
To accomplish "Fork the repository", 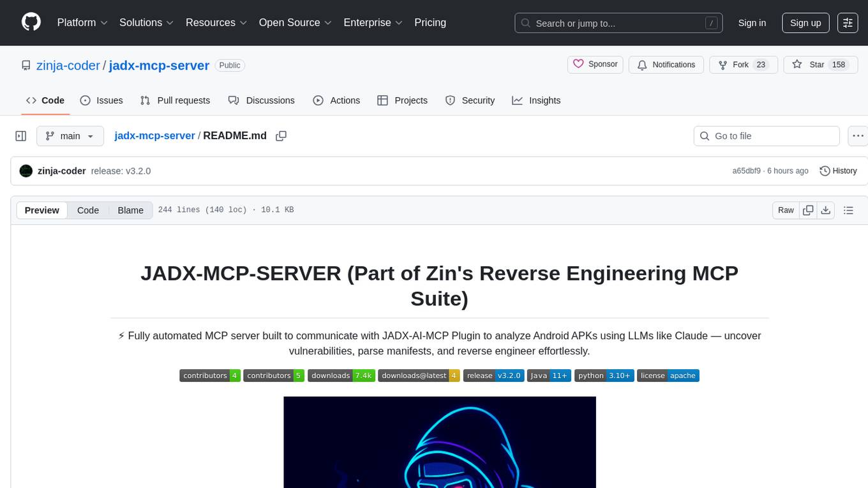I will point(743,65).
